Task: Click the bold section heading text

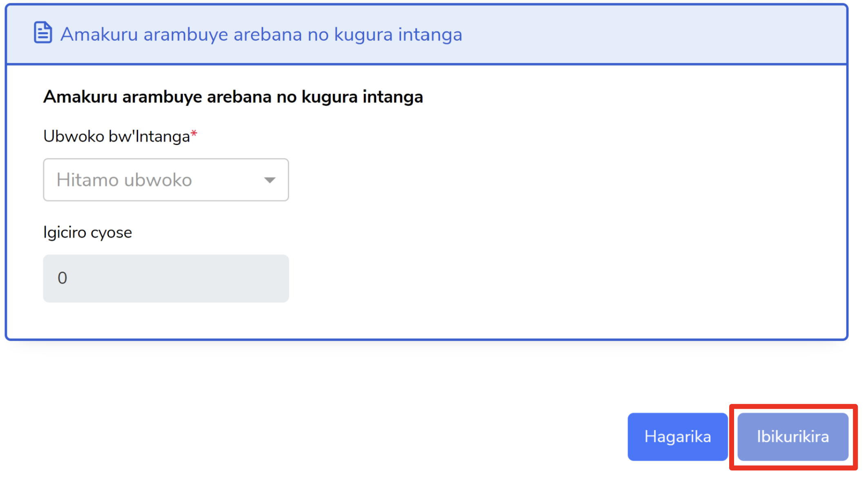Action: pos(233,97)
